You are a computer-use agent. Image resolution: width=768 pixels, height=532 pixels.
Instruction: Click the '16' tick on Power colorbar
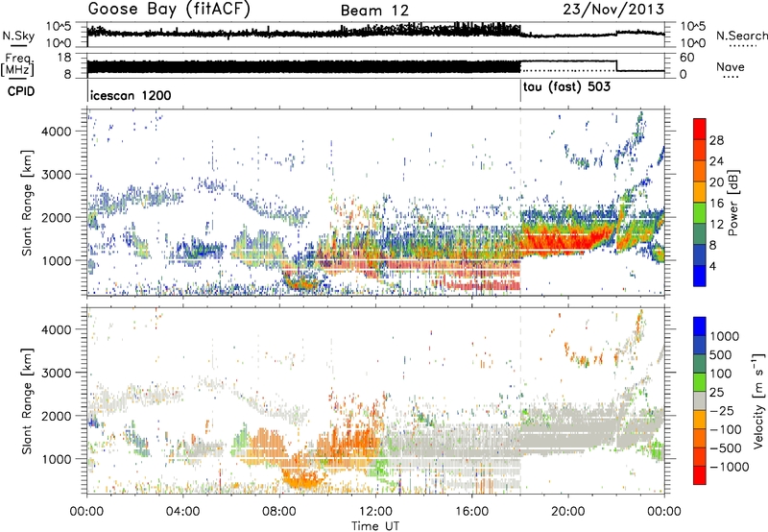coord(716,204)
